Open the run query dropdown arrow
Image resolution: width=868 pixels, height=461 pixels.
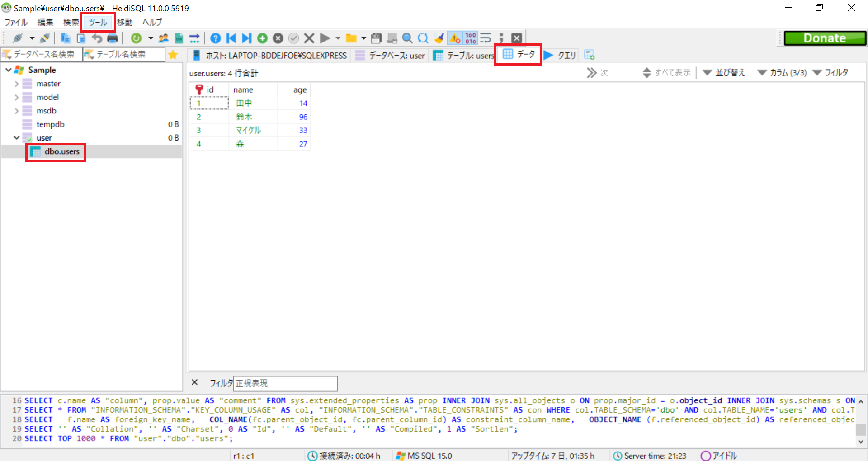coord(338,38)
